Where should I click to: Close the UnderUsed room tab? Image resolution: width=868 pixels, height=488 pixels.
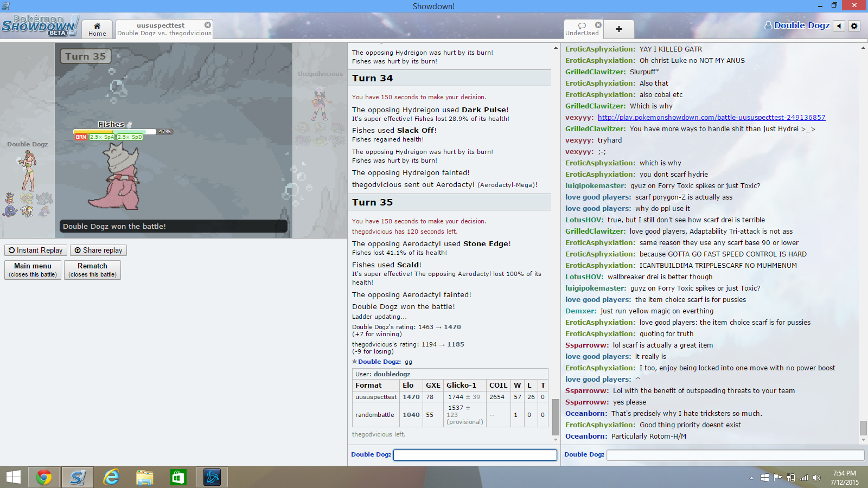tap(598, 25)
